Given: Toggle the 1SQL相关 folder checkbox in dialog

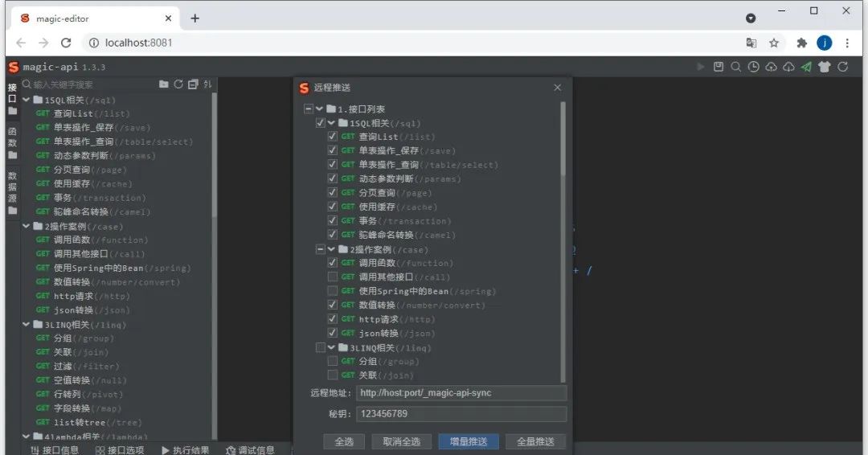Looking at the screenshot, I should click(x=321, y=123).
